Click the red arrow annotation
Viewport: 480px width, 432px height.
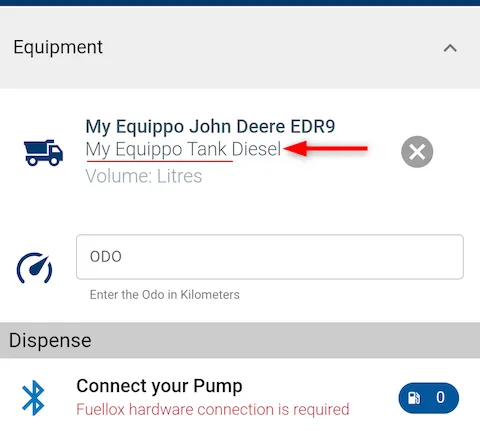coord(325,149)
